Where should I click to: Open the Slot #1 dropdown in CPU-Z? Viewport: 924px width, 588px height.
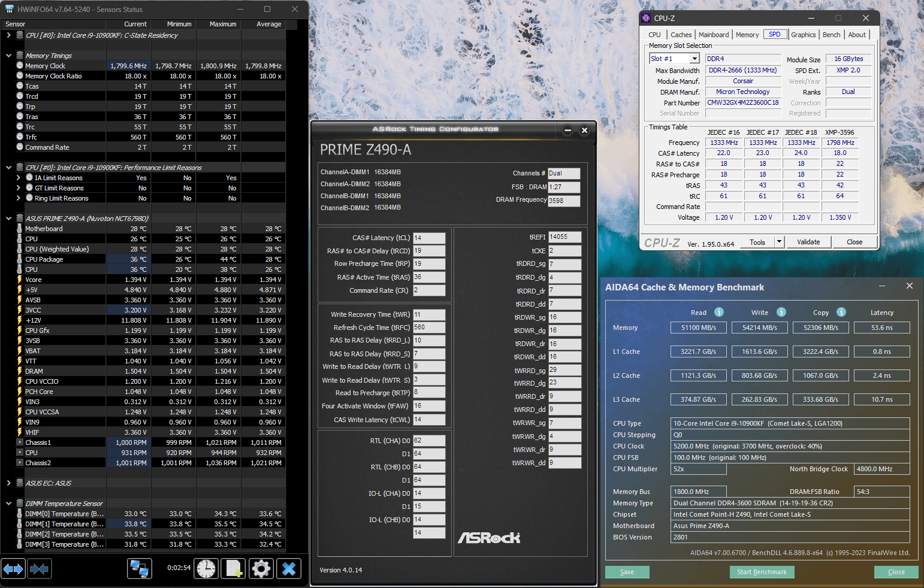click(x=694, y=59)
